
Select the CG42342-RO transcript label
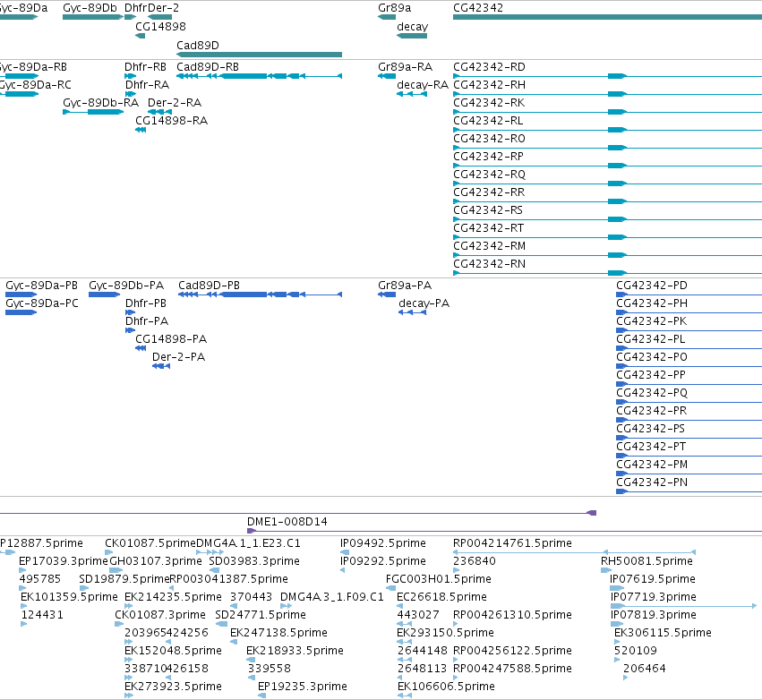[490, 139]
